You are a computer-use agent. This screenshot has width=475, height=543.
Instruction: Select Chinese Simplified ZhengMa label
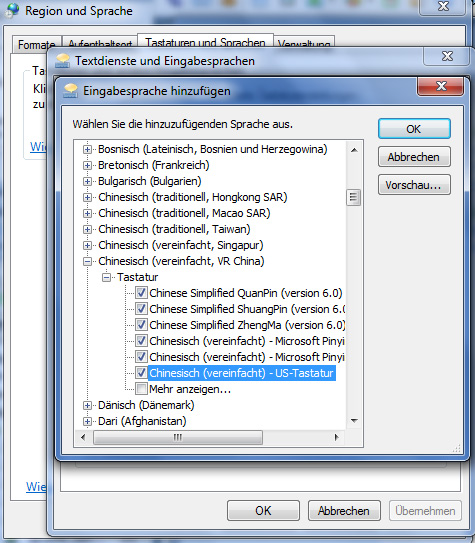click(247, 325)
